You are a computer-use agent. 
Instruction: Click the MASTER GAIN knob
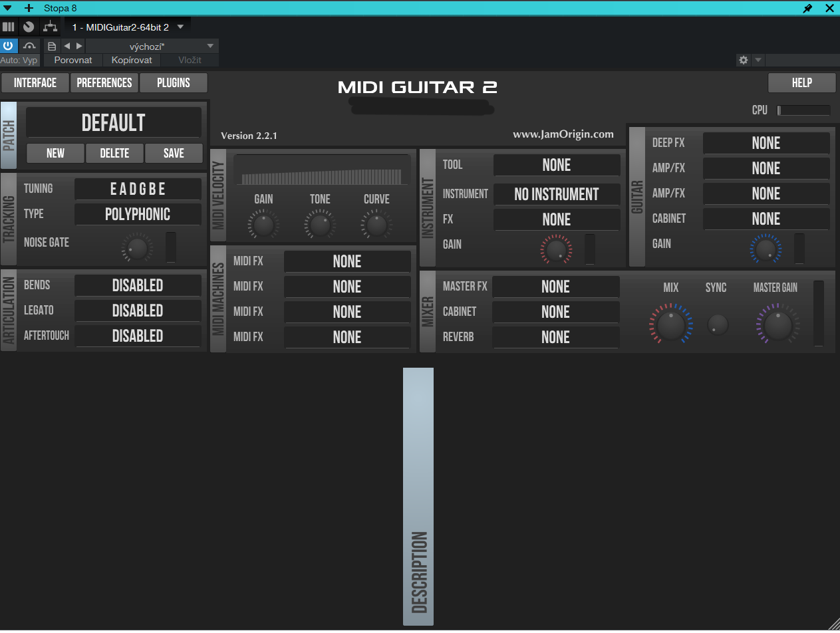[777, 325]
